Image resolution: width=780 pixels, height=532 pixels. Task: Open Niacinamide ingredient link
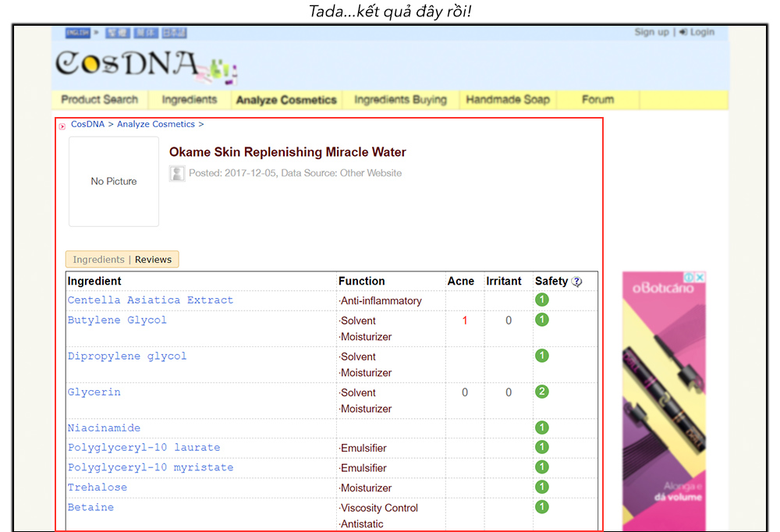tap(104, 428)
